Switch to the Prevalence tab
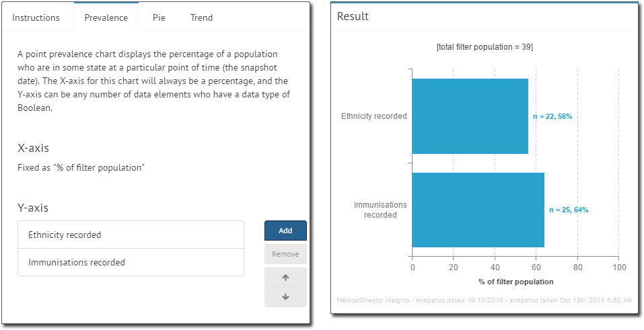The image size is (644, 330). point(106,17)
